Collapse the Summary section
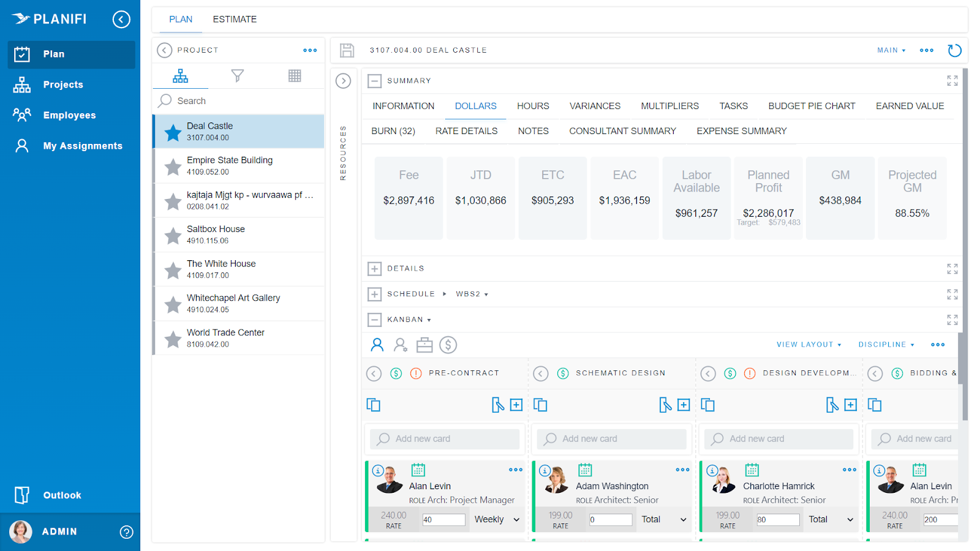Screen dimensions: 980x551 point(374,80)
